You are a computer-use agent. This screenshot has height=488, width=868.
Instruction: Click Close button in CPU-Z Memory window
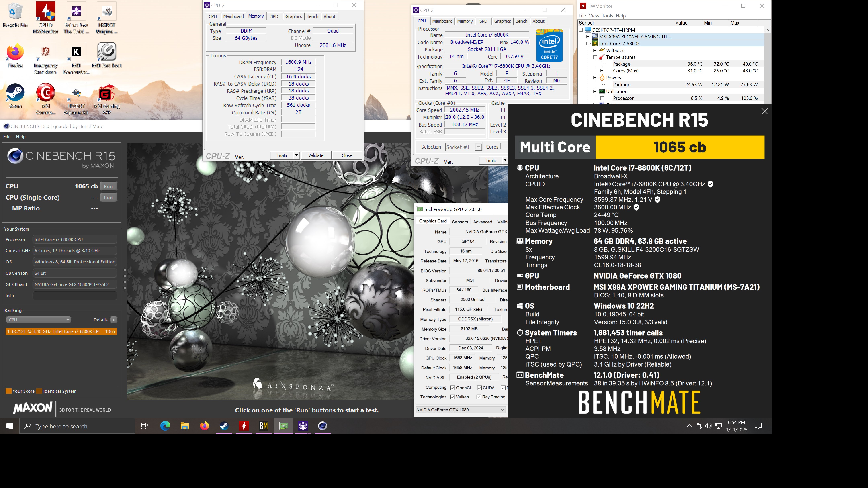[x=347, y=155]
